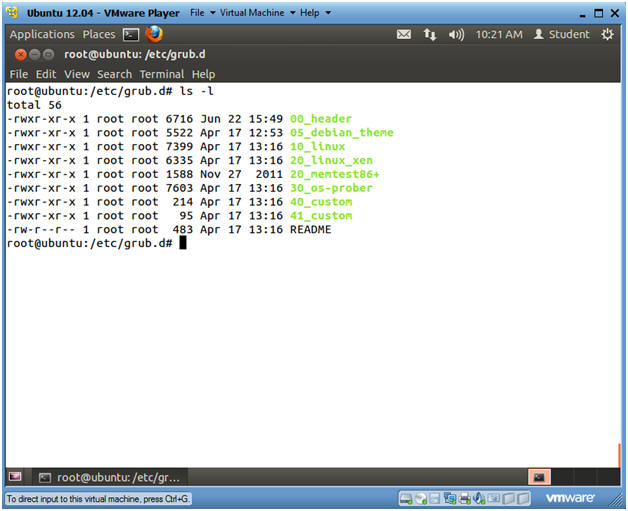Click the vmware logo in the status bar
This screenshot has width=628, height=511.
[570, 498]
